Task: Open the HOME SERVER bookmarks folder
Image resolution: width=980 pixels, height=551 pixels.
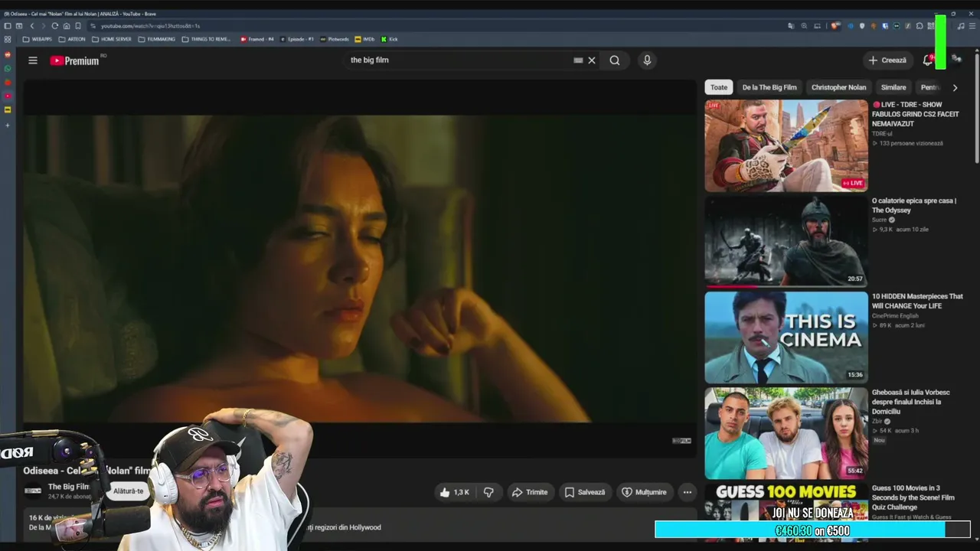Action: click(111, 39)
